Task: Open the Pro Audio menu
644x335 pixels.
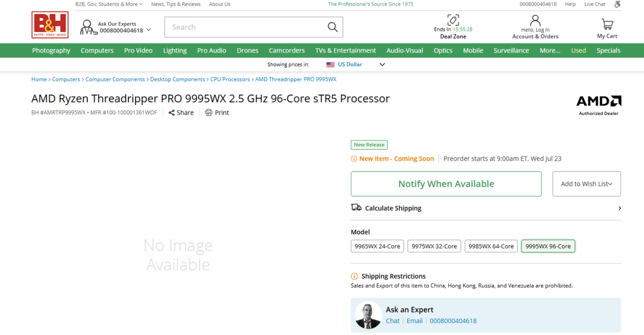Action: tap(211, 50)
